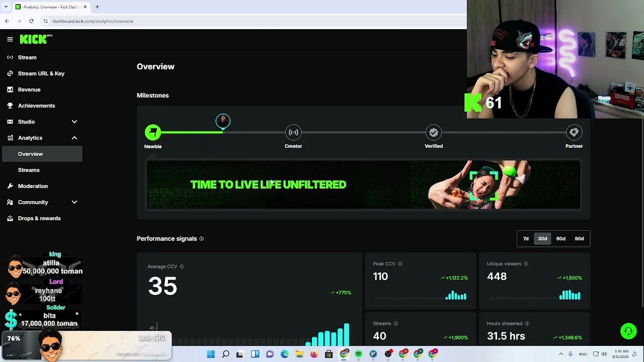
Task: Show info for Average CCV
Action: (182, 266)
